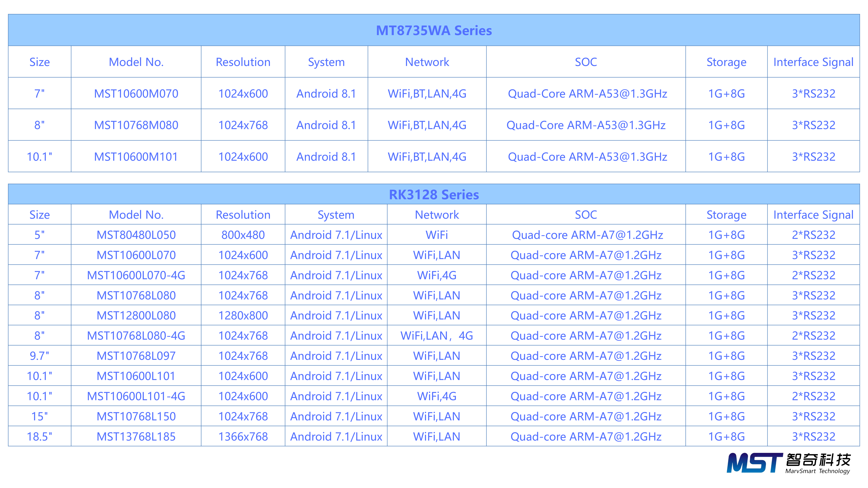Select model number MST10600M101

pos(136,157)
